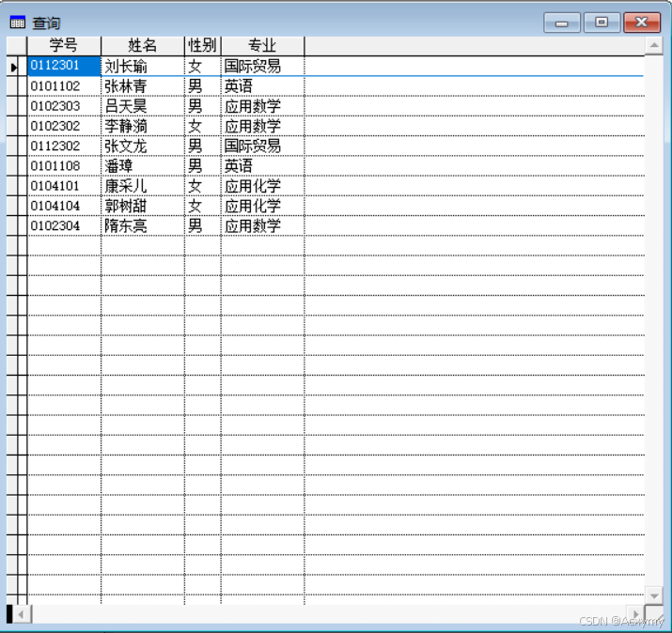The image size is (672, 633).
Task: Click the 查询 window grid icon
Action: click(x=18, y=23)
